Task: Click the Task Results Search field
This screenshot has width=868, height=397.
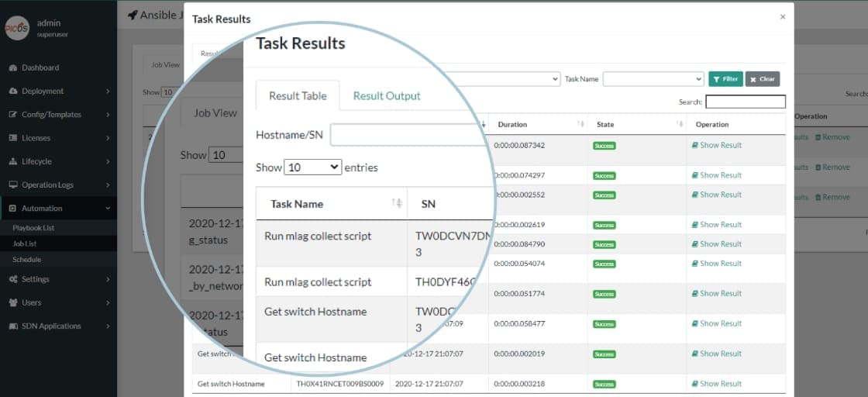Action: click(x=746, y=102)
